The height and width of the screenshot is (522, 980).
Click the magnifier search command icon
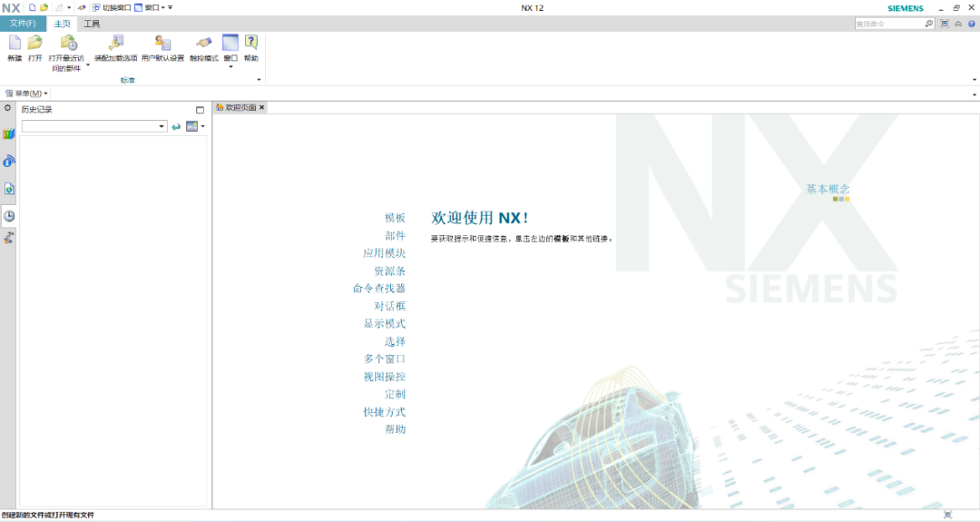[929, 24]
